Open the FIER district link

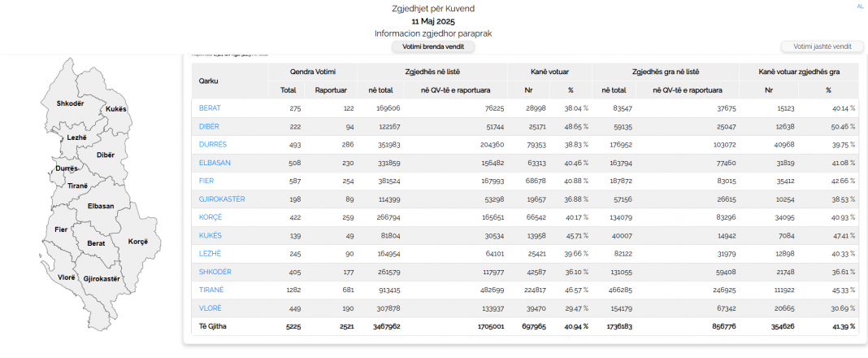point(206,181)
